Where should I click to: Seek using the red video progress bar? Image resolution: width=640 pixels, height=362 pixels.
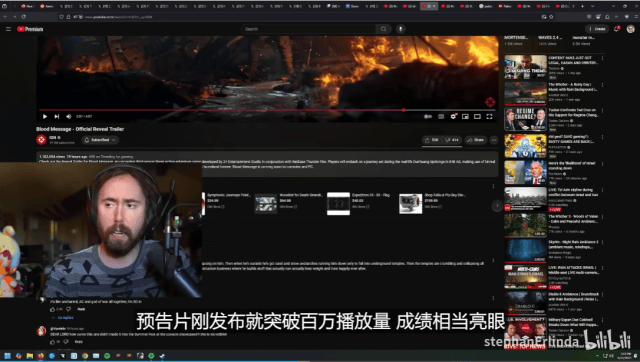pos(267,110)
